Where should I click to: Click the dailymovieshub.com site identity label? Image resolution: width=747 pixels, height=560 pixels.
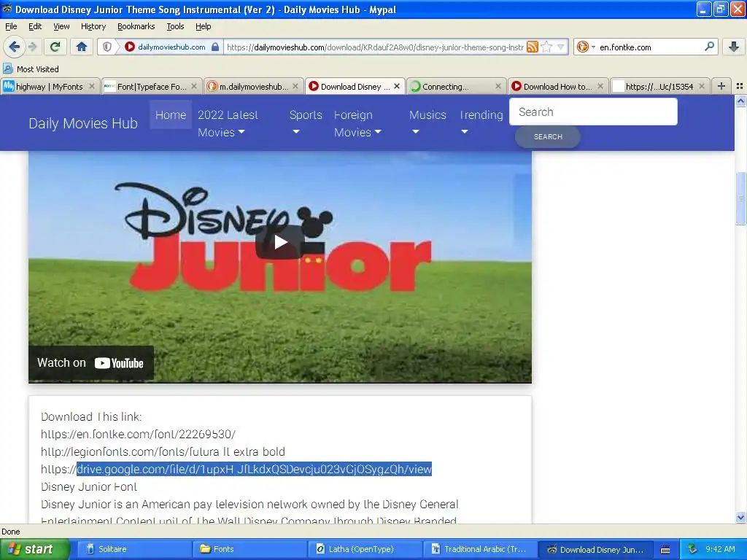[x=171, y=47]
